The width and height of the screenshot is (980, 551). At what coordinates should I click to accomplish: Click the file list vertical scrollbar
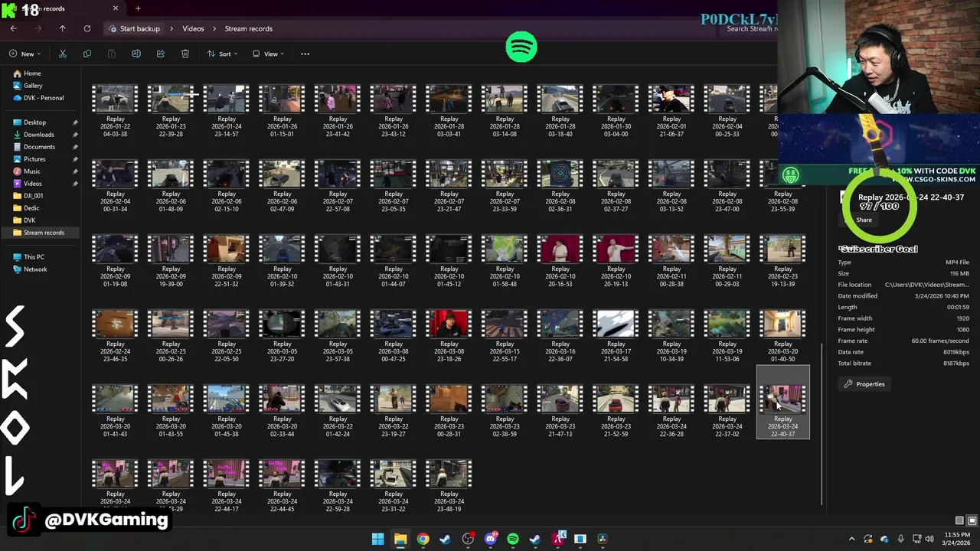(822, 423)
